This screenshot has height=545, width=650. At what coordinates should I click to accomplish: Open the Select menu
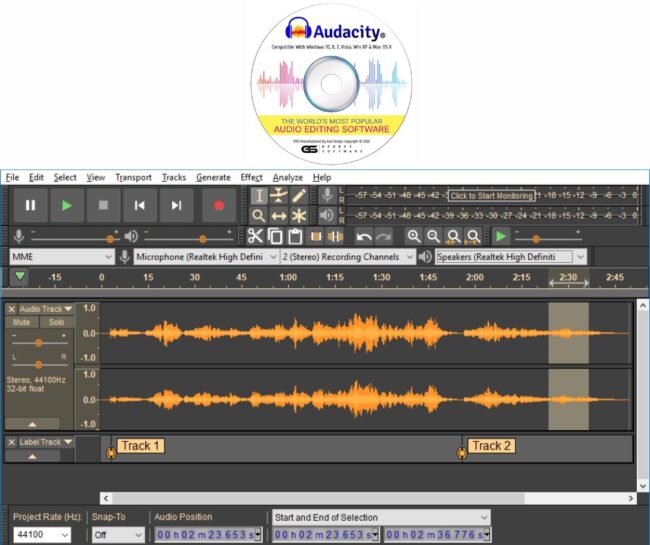click(65, 177)
